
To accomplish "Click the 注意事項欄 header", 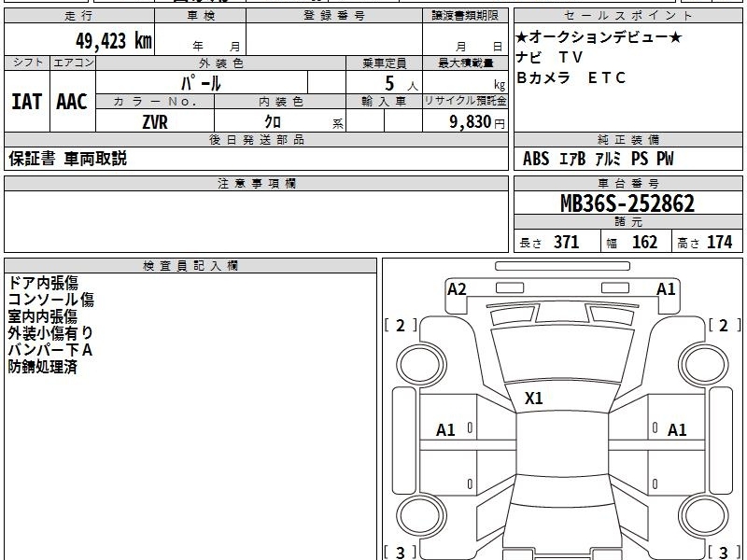I will click(x=256, y=184).
